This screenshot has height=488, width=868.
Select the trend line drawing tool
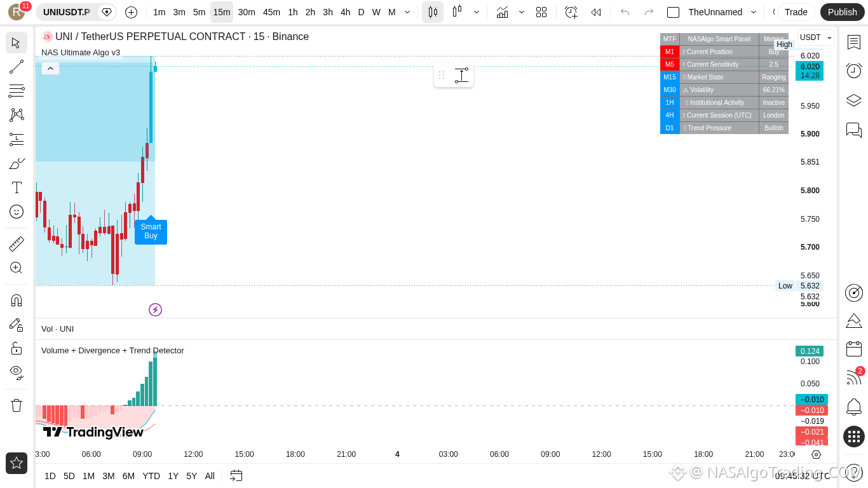tap(17, 67)
